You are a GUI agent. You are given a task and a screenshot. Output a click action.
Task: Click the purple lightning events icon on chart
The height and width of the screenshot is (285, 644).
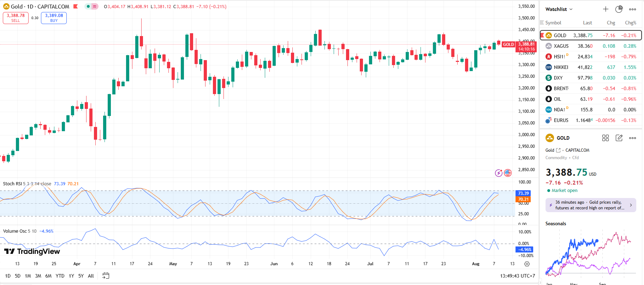click(x=499, y=173)
